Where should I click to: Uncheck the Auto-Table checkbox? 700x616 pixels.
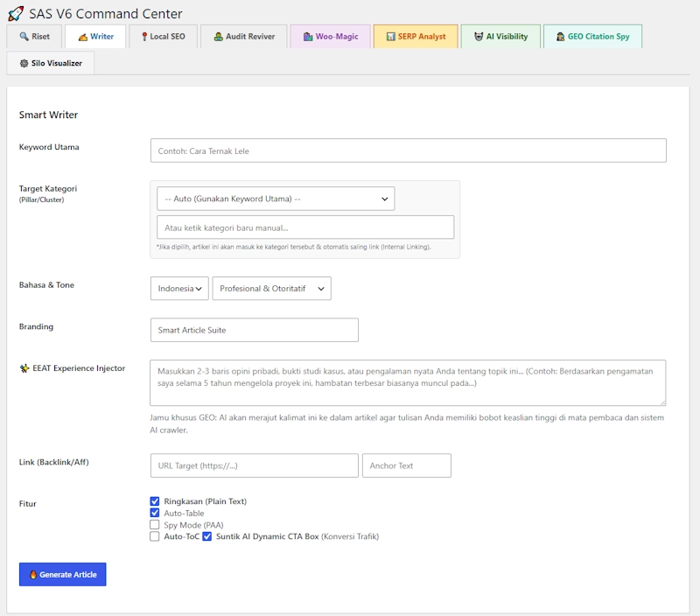pyautogui.click(x=155, y=513)
